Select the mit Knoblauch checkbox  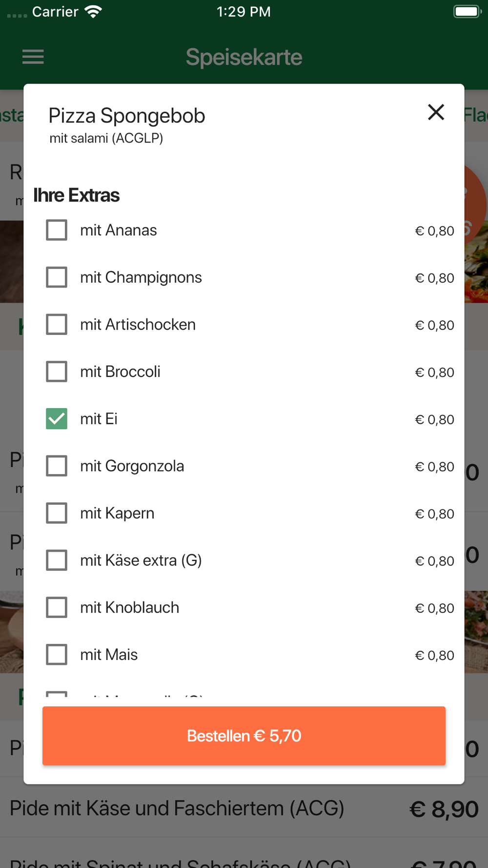click(x=57, y=607)
